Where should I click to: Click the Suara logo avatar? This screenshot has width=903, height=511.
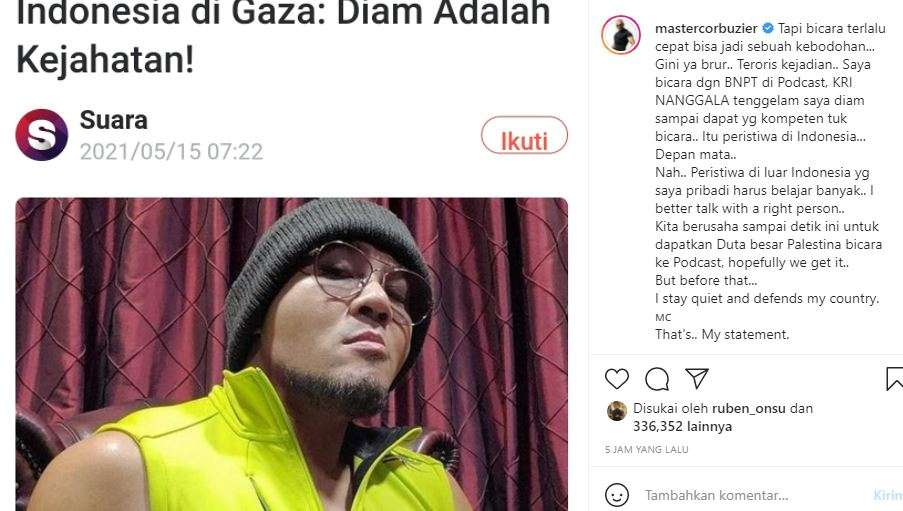click(x=41, y=135)
